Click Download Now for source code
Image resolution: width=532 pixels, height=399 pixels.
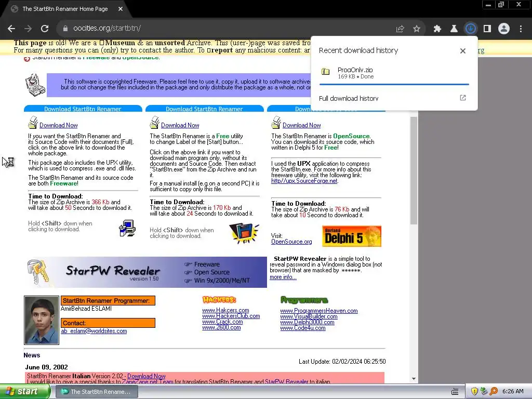click(302, 125)
